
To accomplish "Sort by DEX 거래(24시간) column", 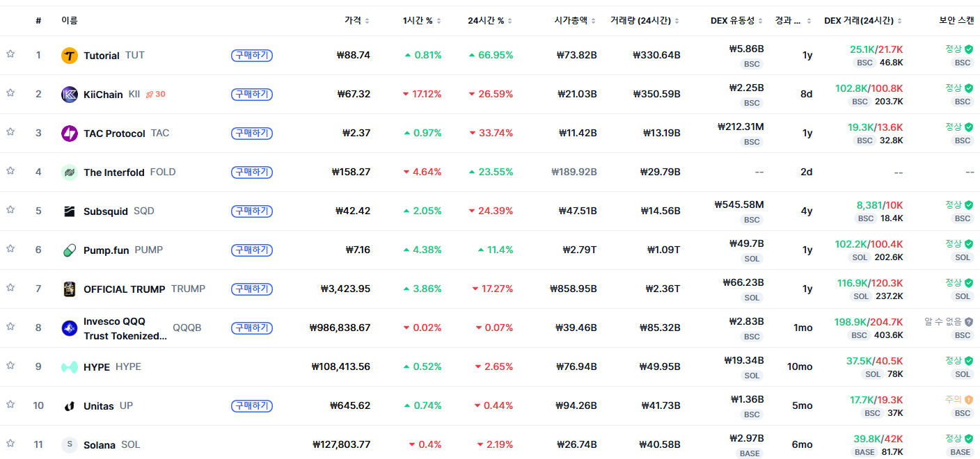I will [864, 21].
